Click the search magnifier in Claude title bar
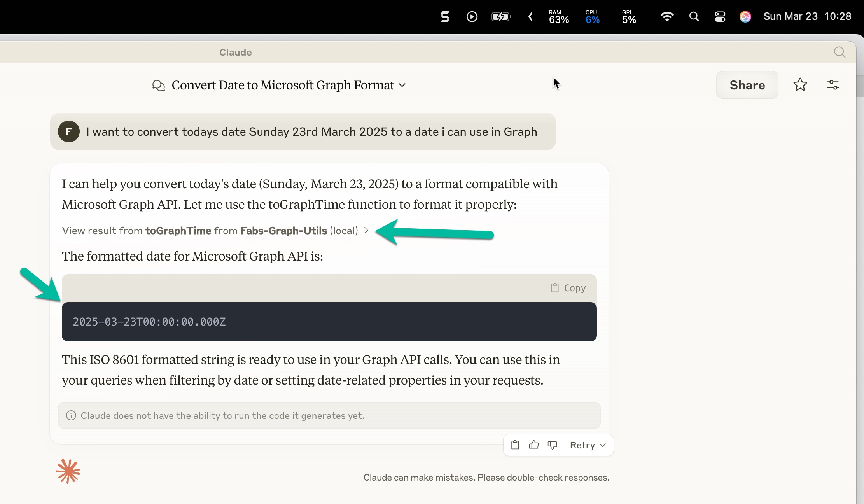The width and height of the screenshot is (864, 504). pos(840,52)
